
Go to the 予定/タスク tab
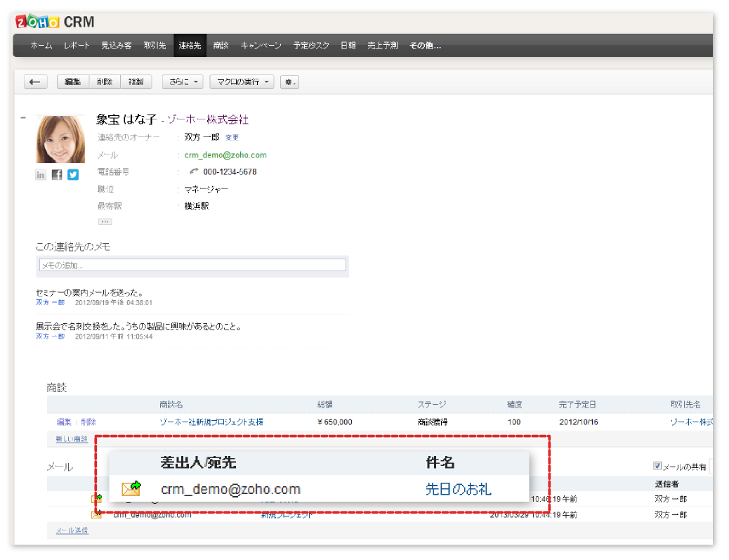[311, 46]
